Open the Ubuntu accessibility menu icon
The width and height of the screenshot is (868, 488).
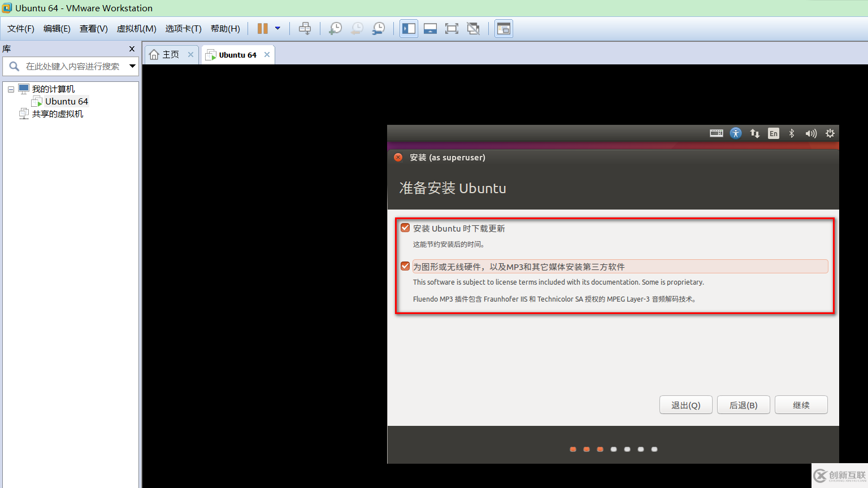point(736,133)
